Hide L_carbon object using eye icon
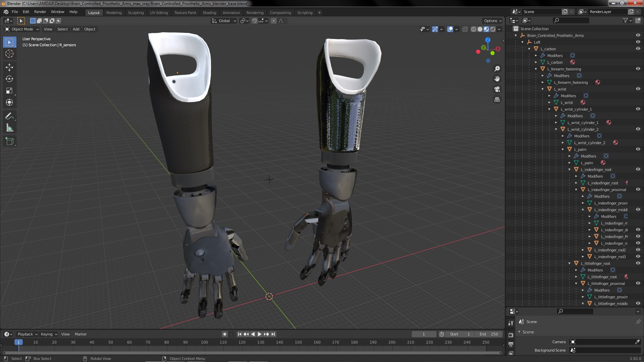 [x=638, y=49]
